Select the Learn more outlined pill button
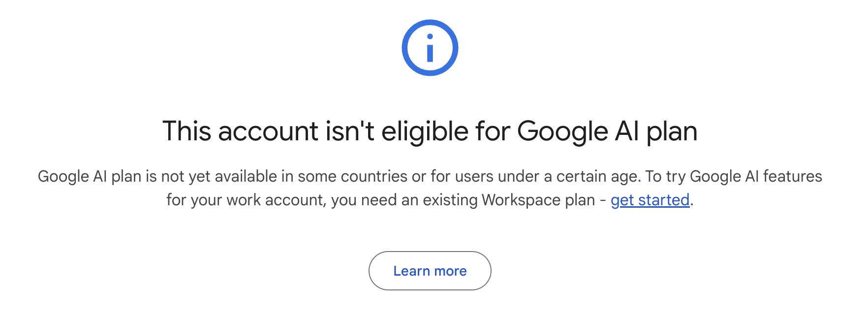Viewport: 868px width, 317px height. click(430, 271)
